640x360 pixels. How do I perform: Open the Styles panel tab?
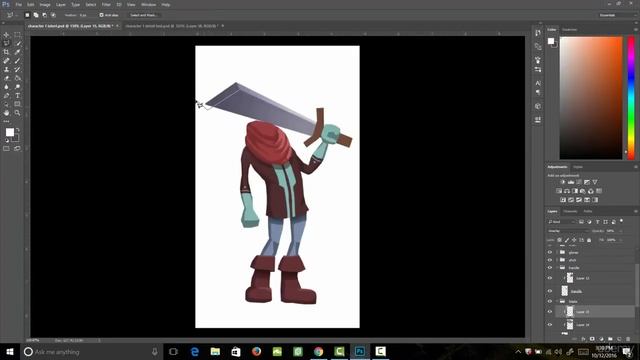click(578, 167)
